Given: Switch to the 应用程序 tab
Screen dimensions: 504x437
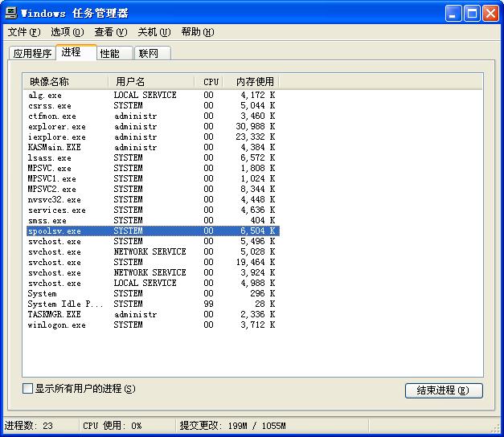Looking at the screenshot, I should [x=32, y=53].
